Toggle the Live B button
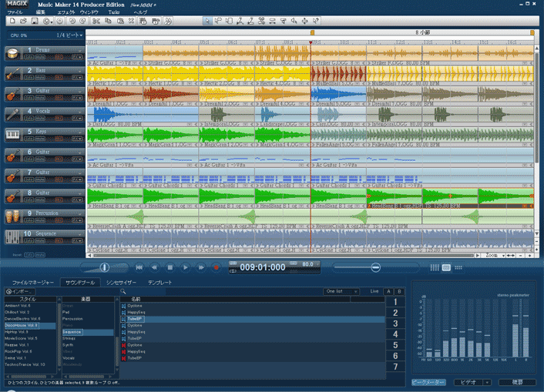The image size is (544, 392). (399, 292)
